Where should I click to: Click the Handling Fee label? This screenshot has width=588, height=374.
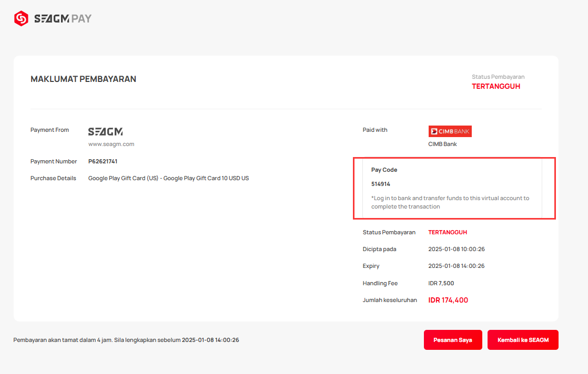(x=380, y=283)
